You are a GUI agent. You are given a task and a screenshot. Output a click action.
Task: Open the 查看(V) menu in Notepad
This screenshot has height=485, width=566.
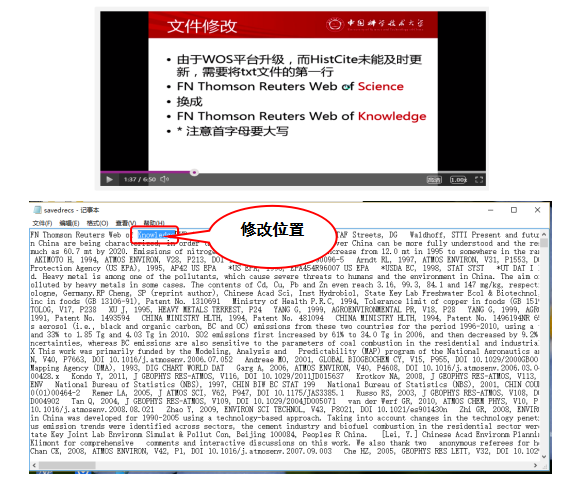(126, 223)
